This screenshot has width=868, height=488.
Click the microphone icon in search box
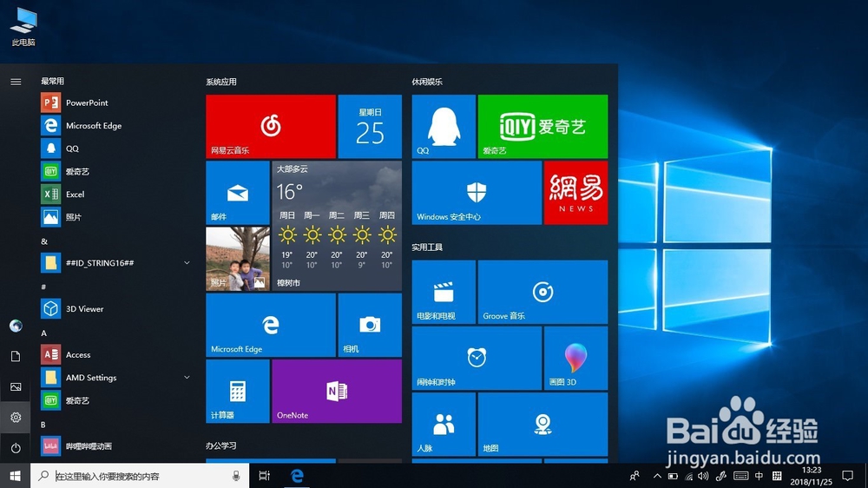(x=236, y=476)
